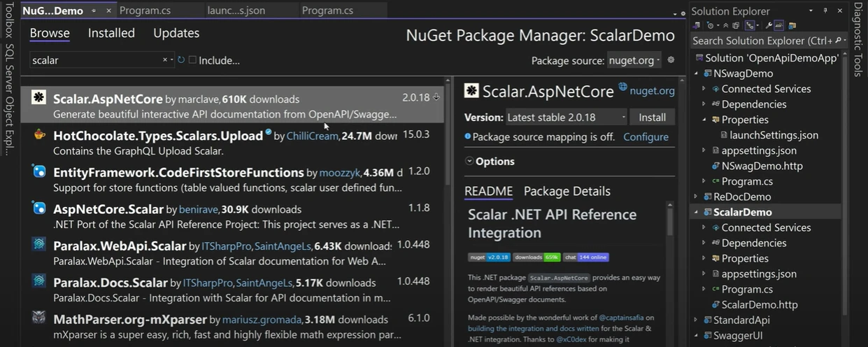Click the AspNetCore.Scalar package icon
This screenshot has height=347, width=868.
[39, 208]
